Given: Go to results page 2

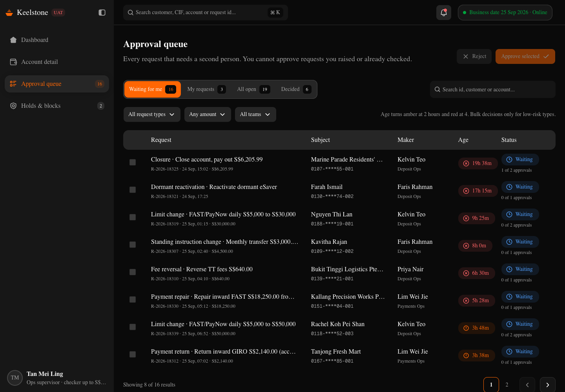Looking at the screenshot, I should (x=507, y=385).
